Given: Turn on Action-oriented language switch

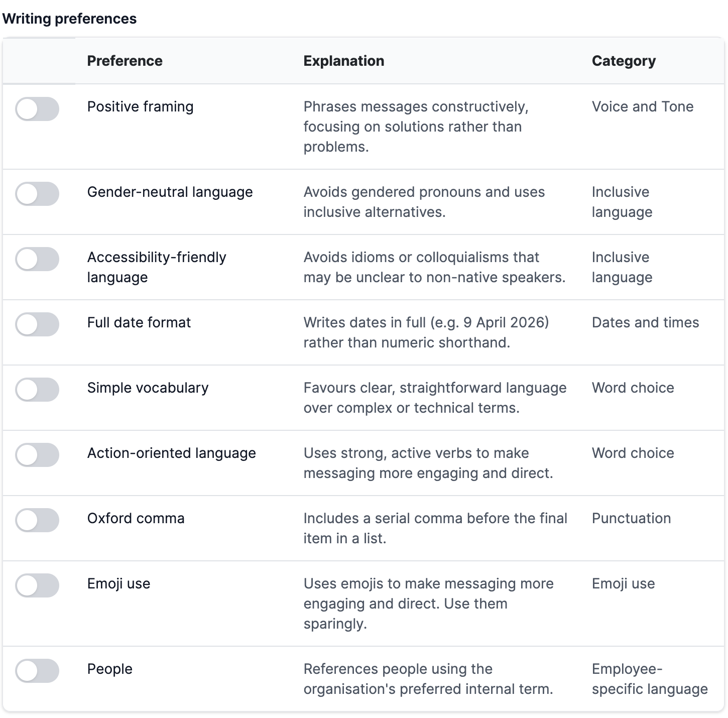Looking at the screenshot, I should pos(37,455).
